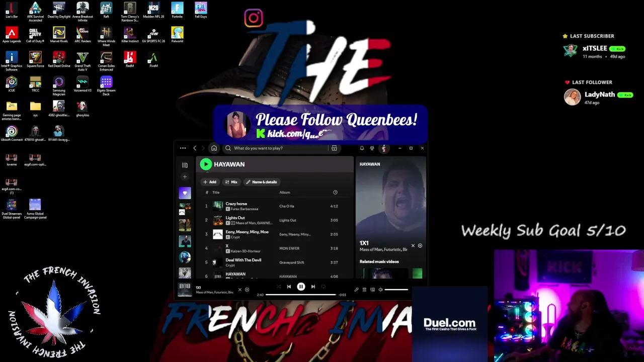Image resolution: width=644 pixels, height=362 pixels.
Task: Sort tracks by duration clock icon
Action: point(335,193)
